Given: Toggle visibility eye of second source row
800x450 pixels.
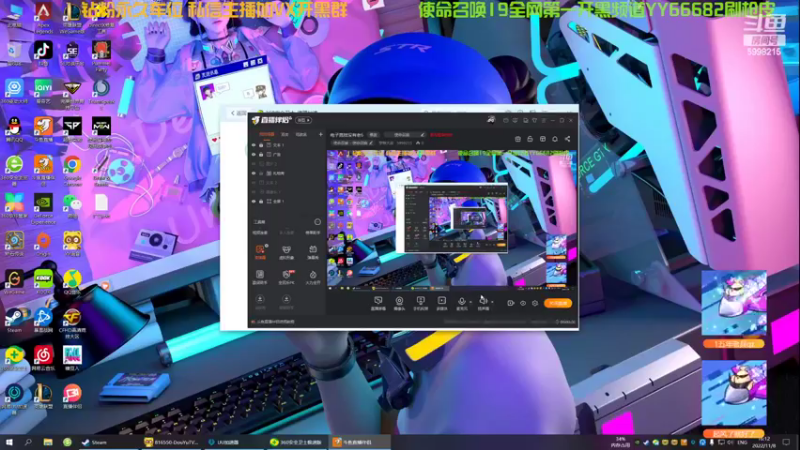Looking at the screenshot, I should [x=254, y=155].
